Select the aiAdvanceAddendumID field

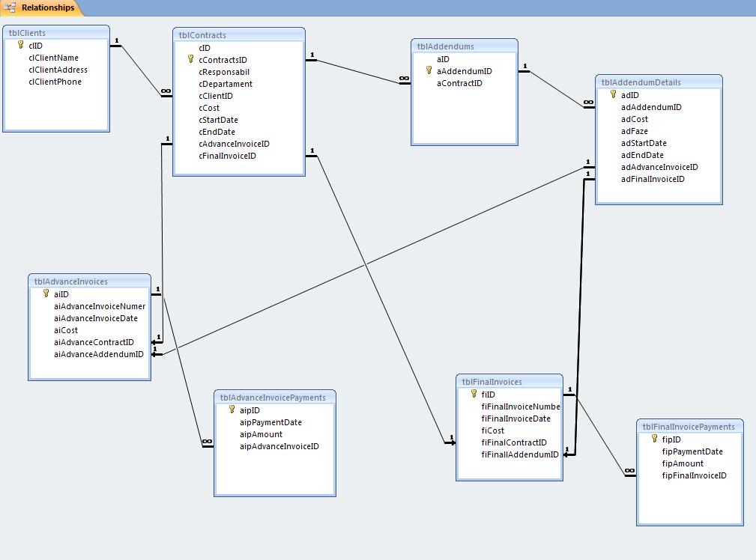pyautogui.click(x=99, y=355)
